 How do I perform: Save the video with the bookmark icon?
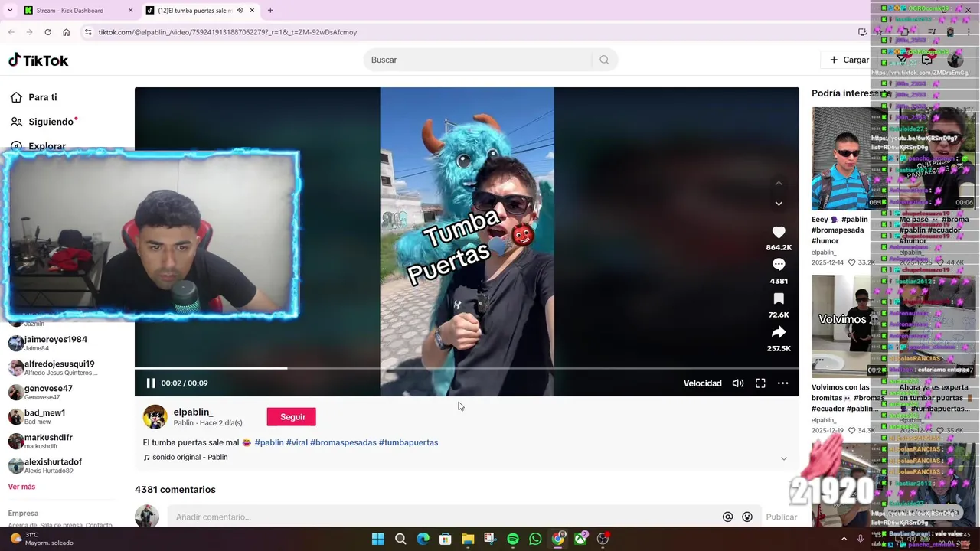click(x=779, y=298)
